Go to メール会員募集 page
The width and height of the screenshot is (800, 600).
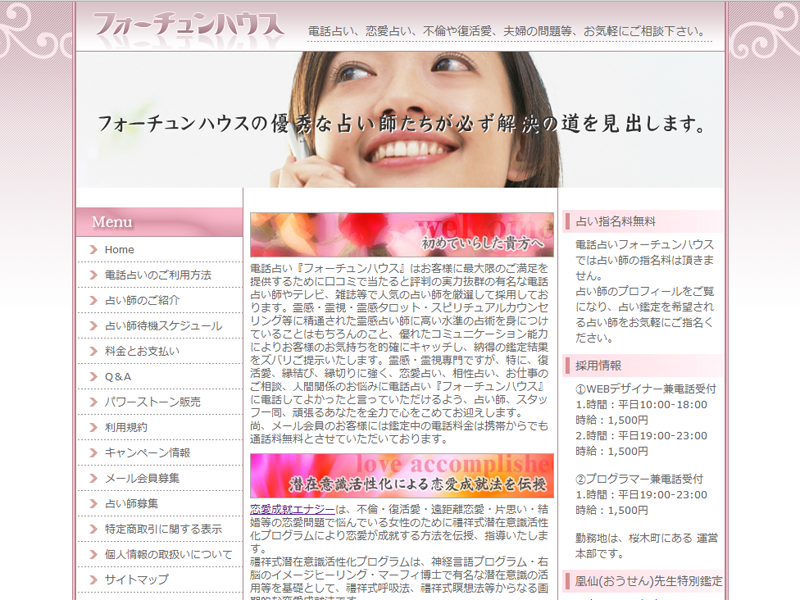click(142, 478)
